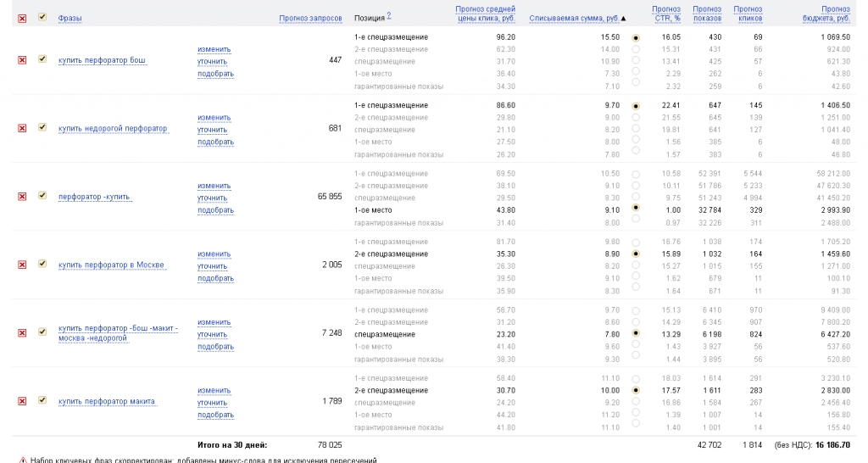Image resolution: width=868 pixels, height=463 pixels.
Task: Remove the 'купить недорогой перфоратор' row
Action: point(22,128)
